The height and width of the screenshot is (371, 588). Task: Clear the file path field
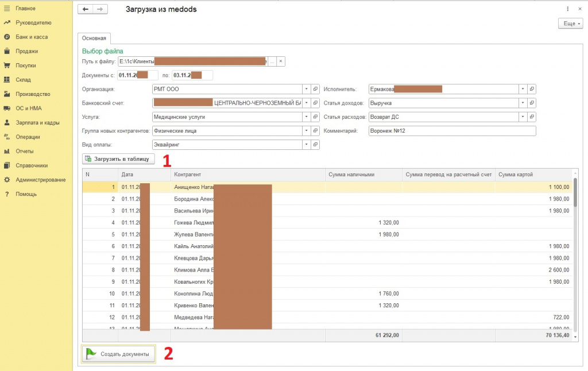tap(280, 61)
